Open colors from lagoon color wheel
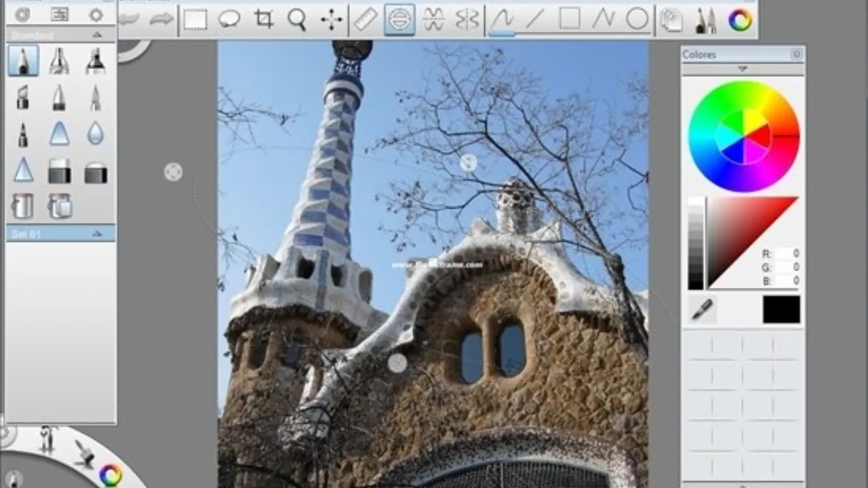The image size is (868, 488). [x=111, y=474]
